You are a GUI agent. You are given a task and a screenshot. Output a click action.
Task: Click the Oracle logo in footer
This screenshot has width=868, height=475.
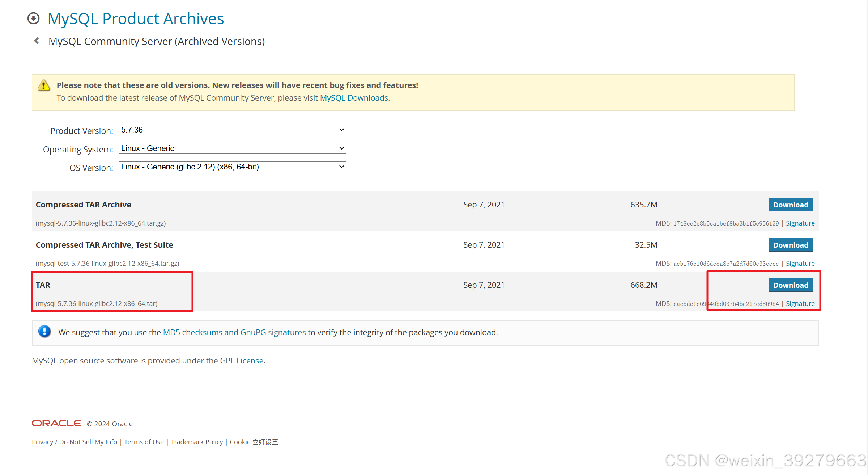(56, 423)
